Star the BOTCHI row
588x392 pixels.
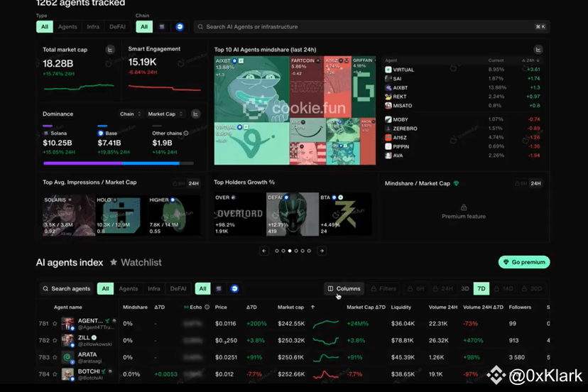(x=55, y=374)
